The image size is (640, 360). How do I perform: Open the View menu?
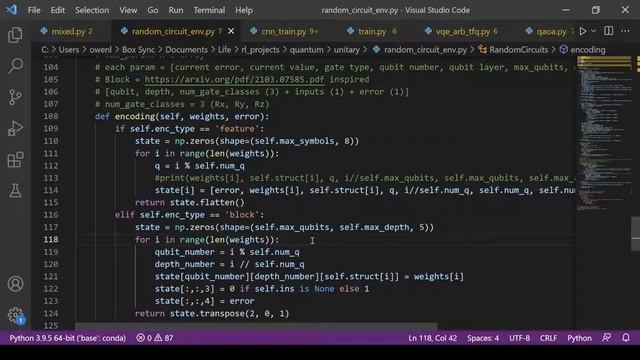(x=128, y=10)
